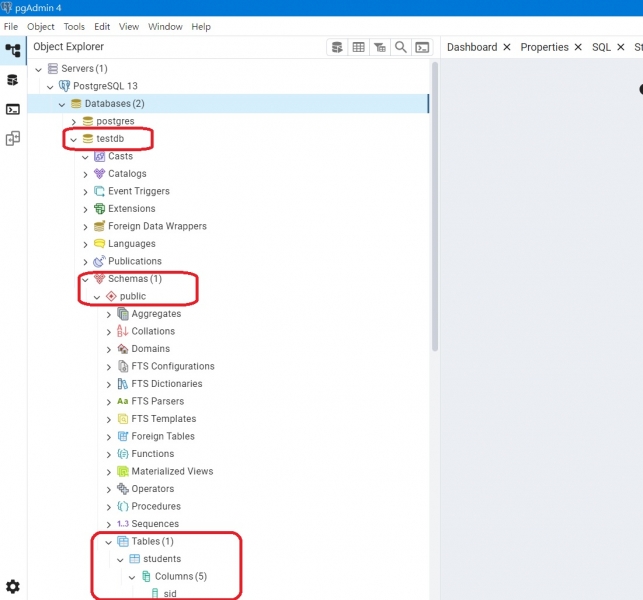Close the Dashboard tab

click(x=507, y=47)
